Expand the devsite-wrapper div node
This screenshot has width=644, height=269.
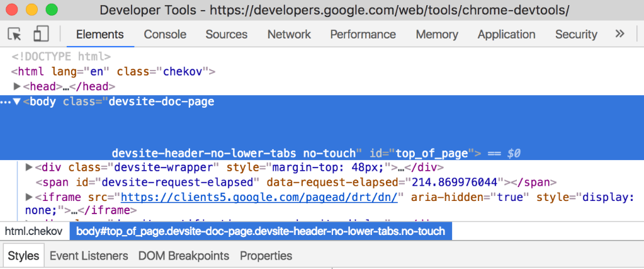pyautogui.click(x=29, y=168)
